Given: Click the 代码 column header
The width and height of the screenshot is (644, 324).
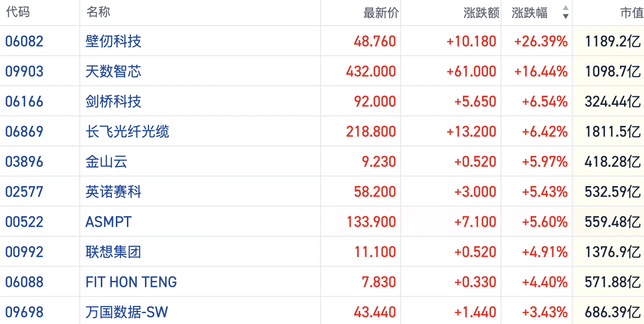Looking at the screenshot, I should click(18, 13).
